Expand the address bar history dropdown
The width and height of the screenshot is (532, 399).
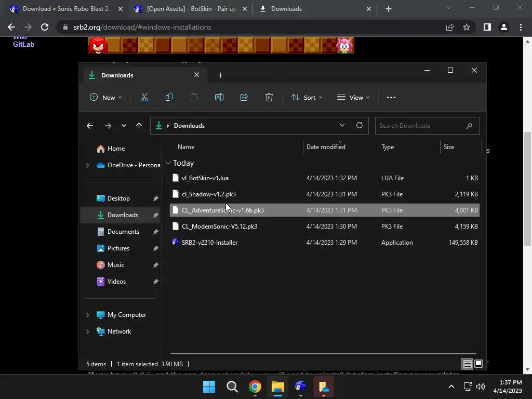pos(342,125)
